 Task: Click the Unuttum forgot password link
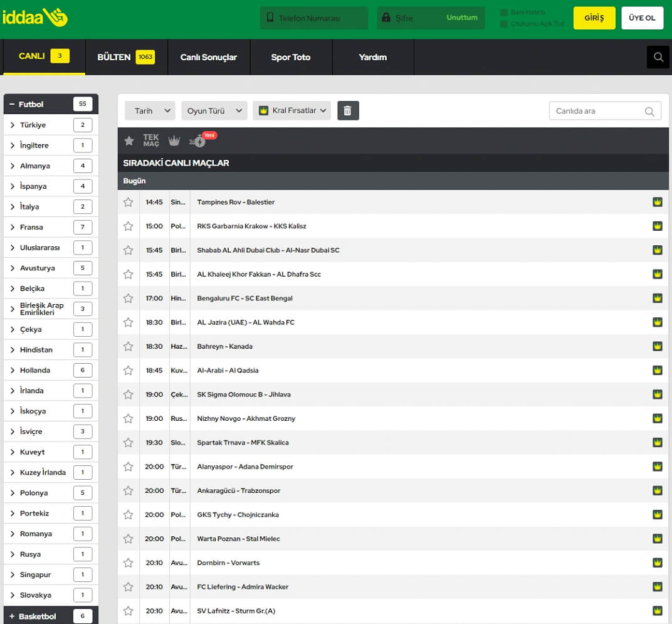tap(462, 18)
